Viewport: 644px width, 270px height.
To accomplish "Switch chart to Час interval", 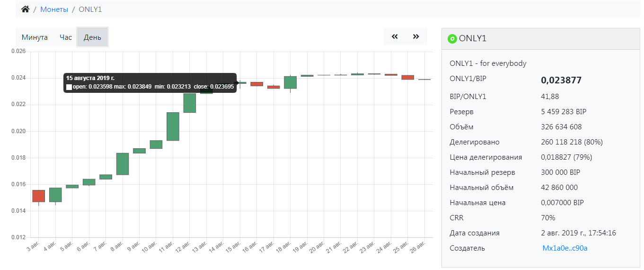I will click(x=66, y=37).
